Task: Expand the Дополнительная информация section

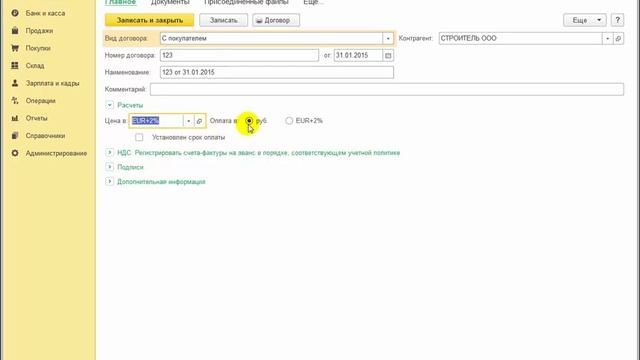Action: pos(109,181)
